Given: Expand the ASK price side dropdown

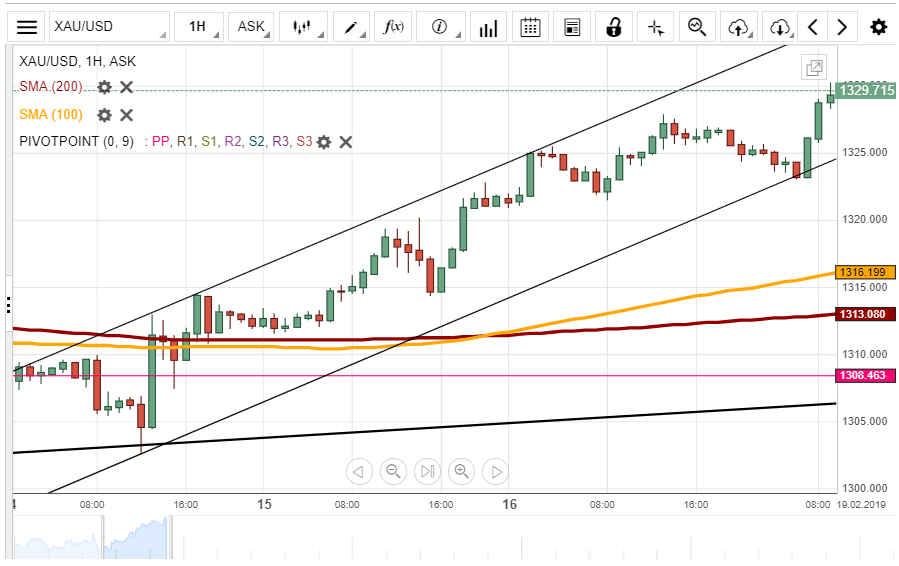Looking at the screenshot, I should [x=252, y=27].
